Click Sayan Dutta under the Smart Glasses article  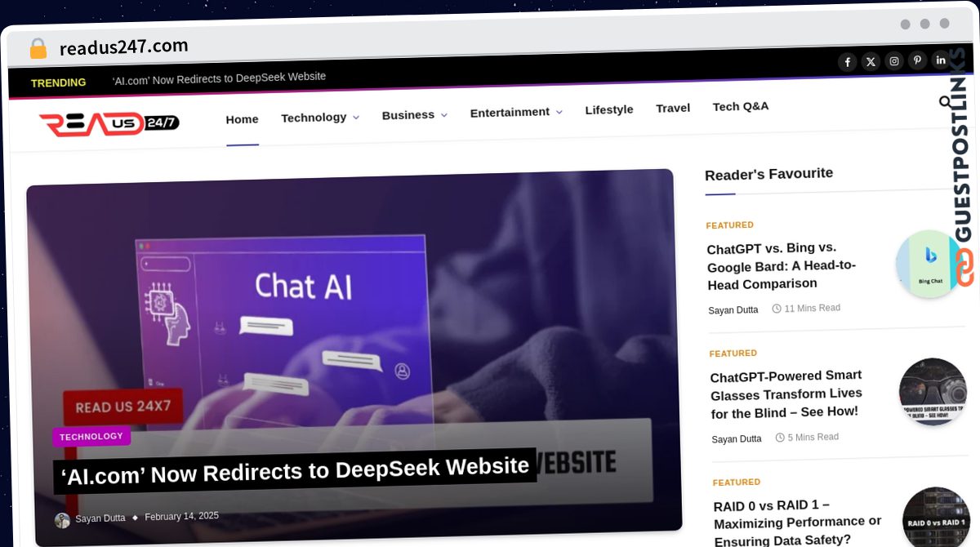(x=737, y=439)
